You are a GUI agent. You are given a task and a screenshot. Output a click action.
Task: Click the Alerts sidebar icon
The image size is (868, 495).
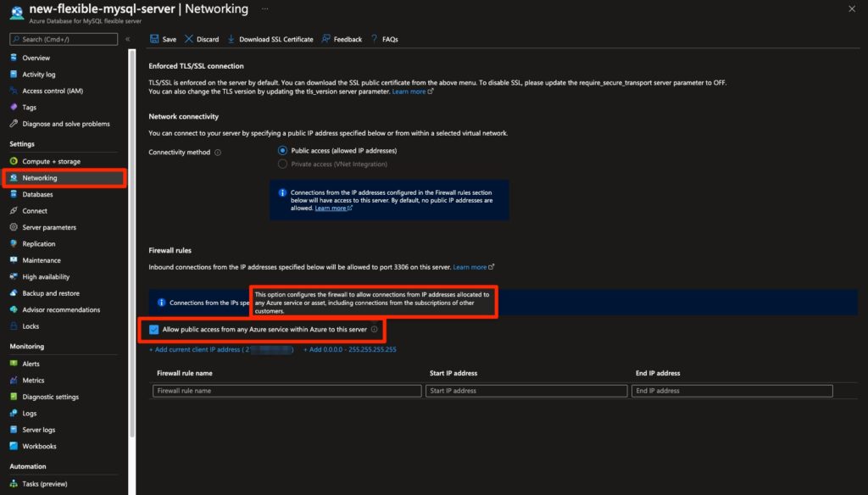tap(14, 364)
